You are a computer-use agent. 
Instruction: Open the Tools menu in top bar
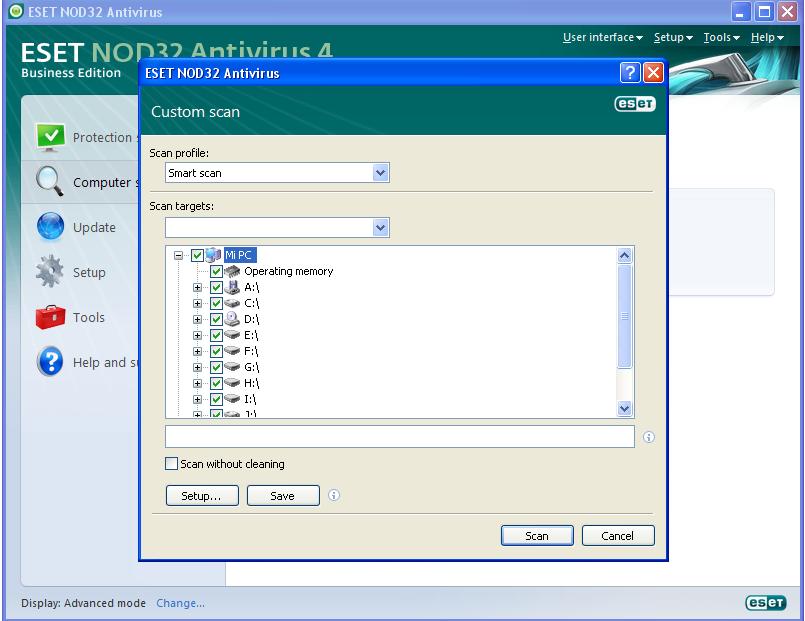721,37
